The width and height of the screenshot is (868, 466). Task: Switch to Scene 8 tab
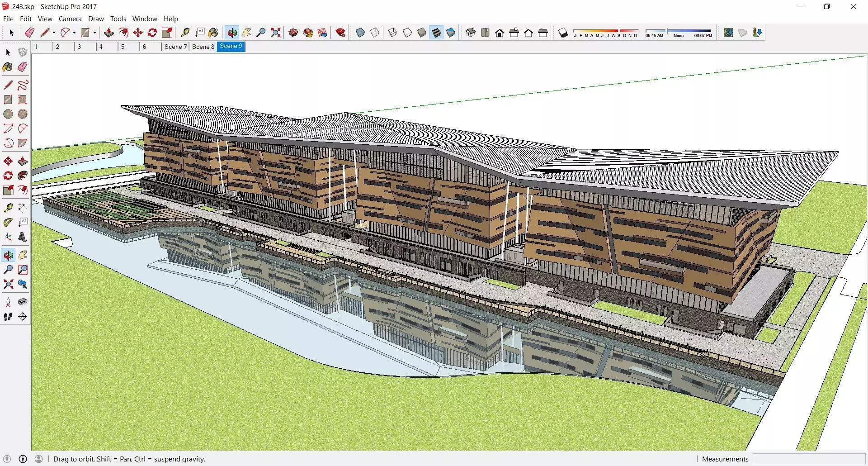click(203, 47)
